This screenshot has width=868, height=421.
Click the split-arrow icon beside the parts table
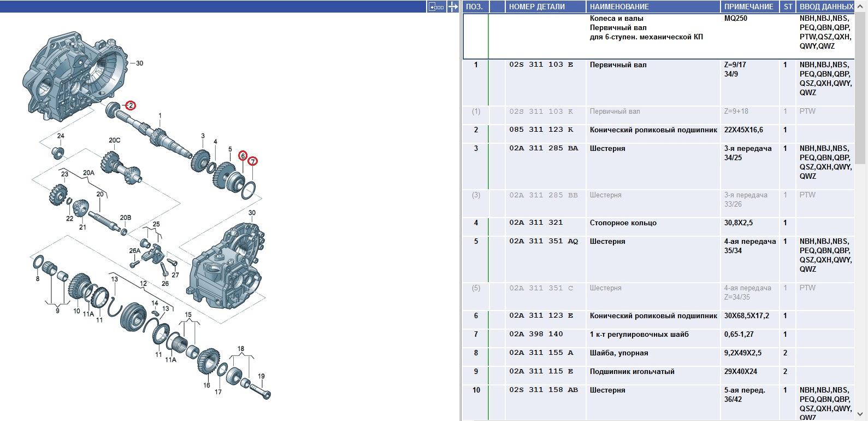pyautogui.click(x=453, y=7)
